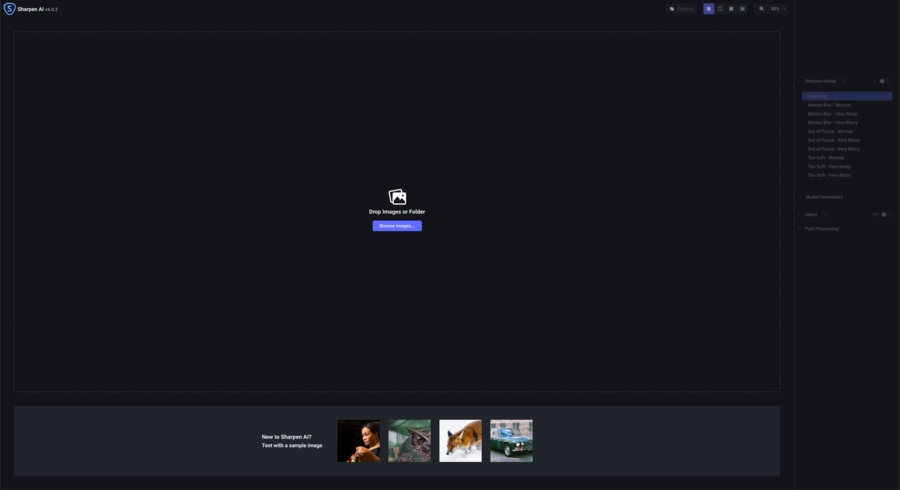This screenshot has width=900, height=490.
Task: Expand the Post Processing section
Action: [818, 228]
